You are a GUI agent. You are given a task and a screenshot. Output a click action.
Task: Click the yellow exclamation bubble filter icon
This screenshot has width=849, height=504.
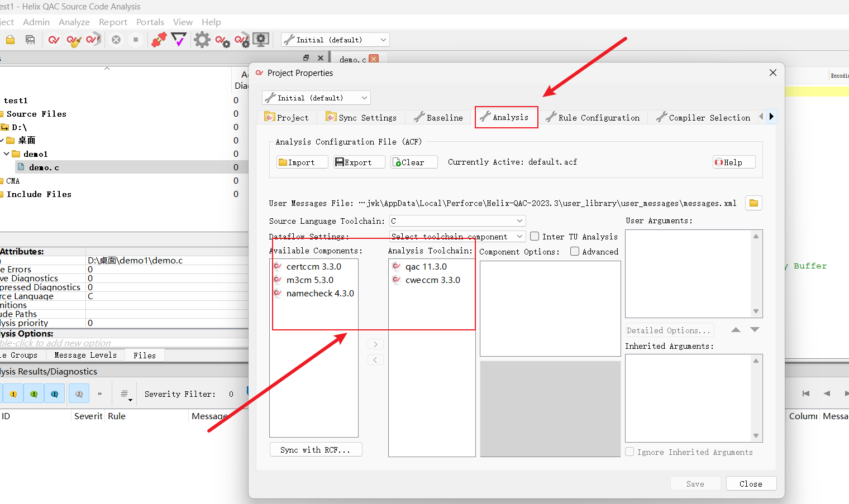tap(13, 394)
